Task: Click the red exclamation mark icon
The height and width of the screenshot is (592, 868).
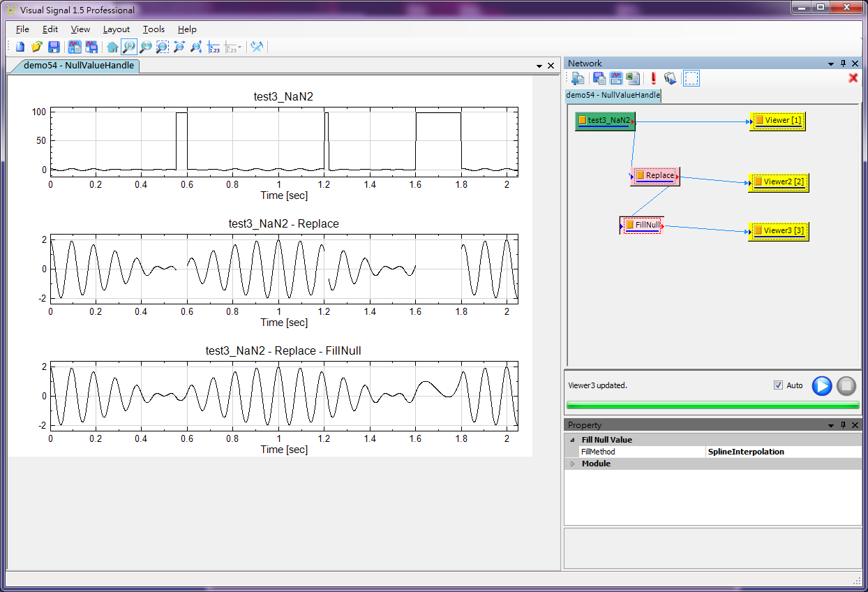Action: click(654, 78)
